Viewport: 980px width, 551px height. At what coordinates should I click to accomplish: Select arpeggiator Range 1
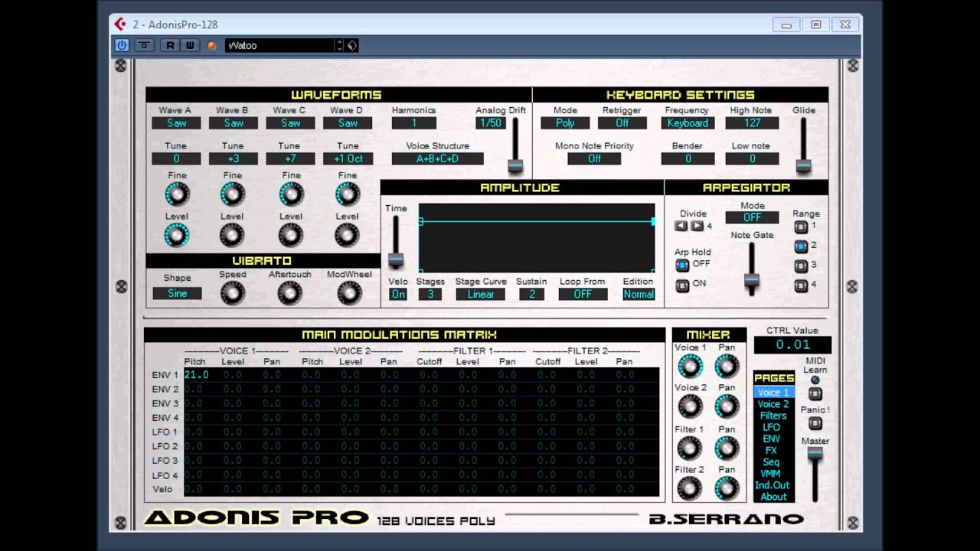pos(801,227)
